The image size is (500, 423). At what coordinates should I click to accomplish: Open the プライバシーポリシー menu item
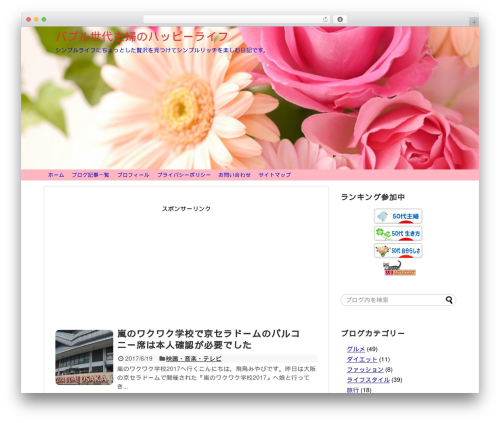click(184, 175)
